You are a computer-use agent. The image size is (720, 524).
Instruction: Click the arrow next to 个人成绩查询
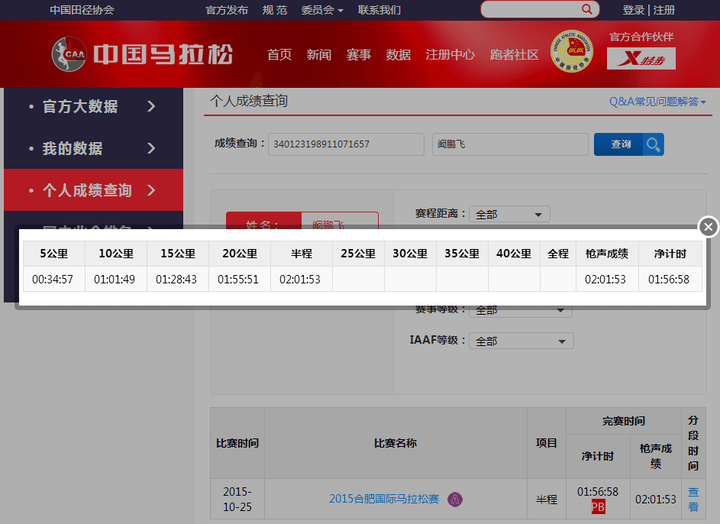pyautogui.click(x=151, y=190)
